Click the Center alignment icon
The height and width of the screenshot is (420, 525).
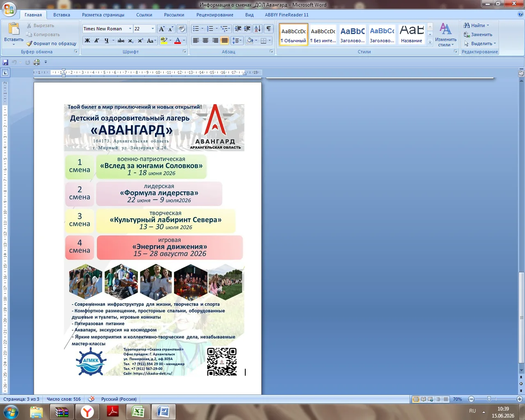(x=205, y=41)
